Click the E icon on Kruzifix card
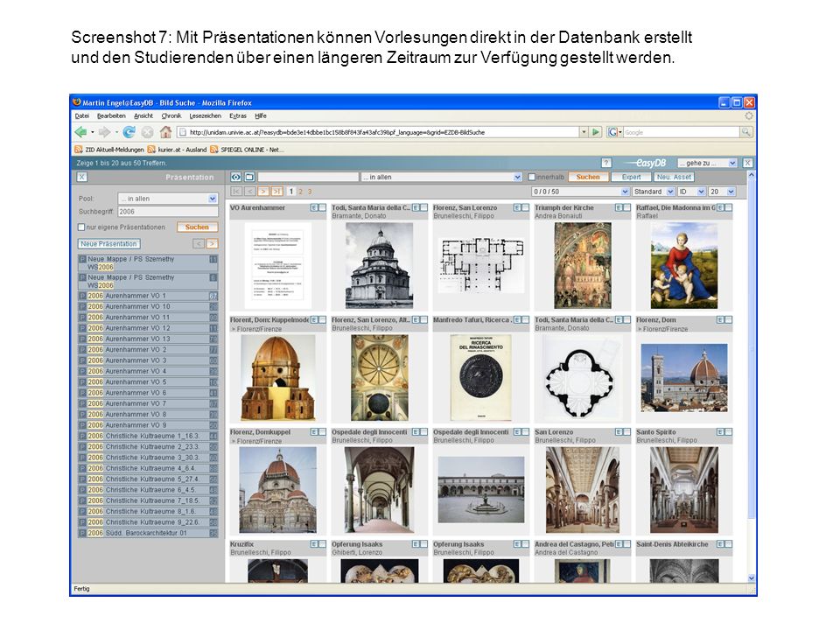The image size is (840, 630). 314,543
